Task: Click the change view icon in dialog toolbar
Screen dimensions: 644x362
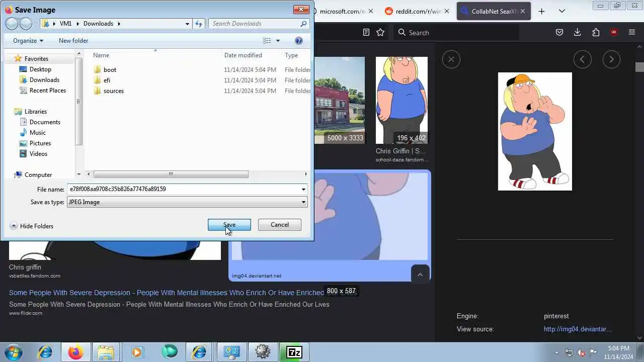Action: click(267, 41)
